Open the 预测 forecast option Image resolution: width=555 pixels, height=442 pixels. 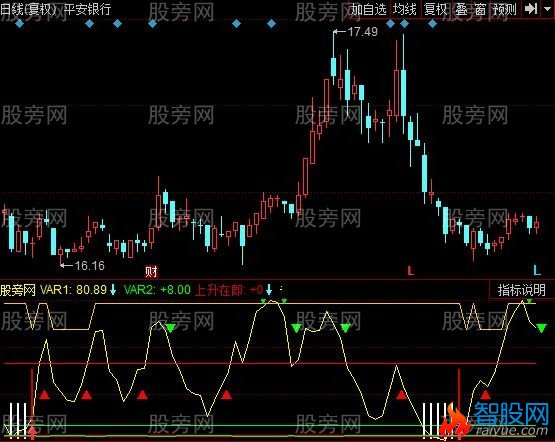[504, 9]
